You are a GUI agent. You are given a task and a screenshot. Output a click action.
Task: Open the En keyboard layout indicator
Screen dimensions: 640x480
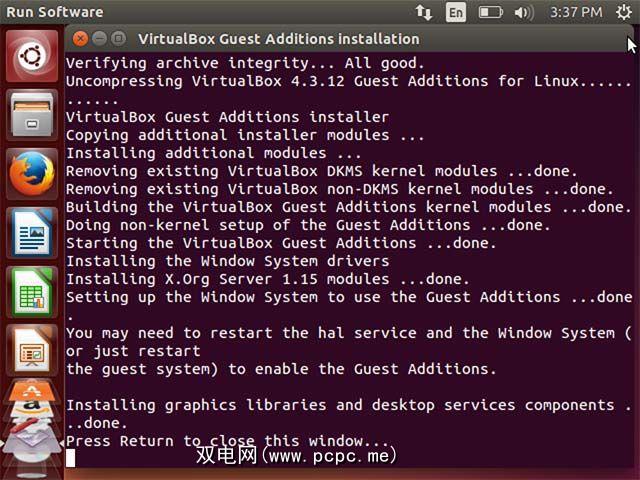(456, 12)
